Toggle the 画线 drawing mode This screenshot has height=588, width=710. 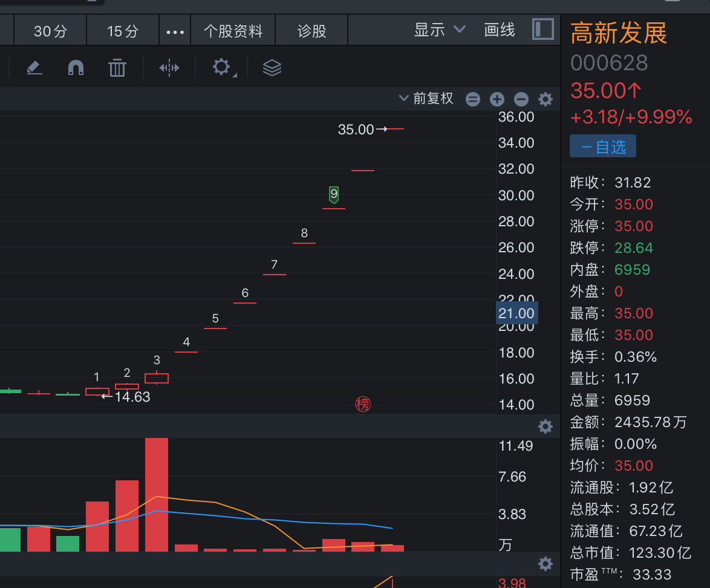click(x=500, y=30)
